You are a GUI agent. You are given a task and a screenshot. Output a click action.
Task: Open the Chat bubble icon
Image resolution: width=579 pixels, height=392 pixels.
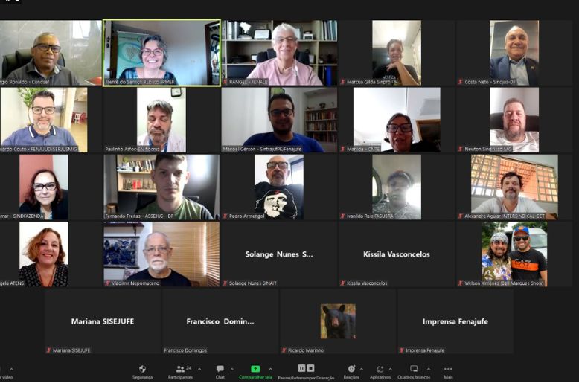[220, 369]
